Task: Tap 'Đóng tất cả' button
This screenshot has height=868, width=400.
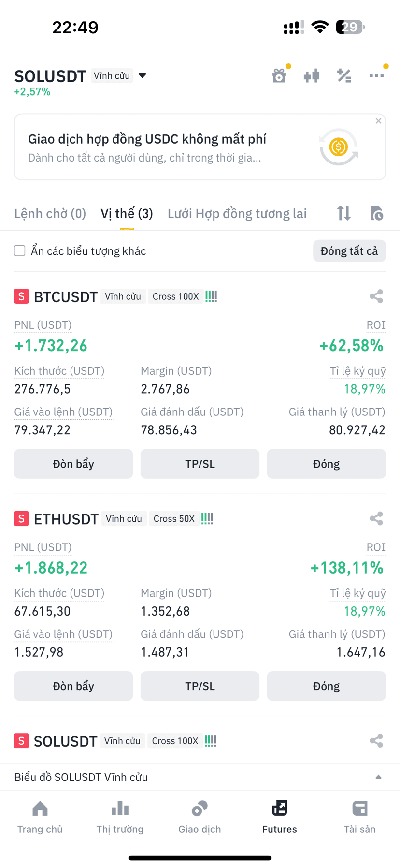Action: [x=349, y=251]
